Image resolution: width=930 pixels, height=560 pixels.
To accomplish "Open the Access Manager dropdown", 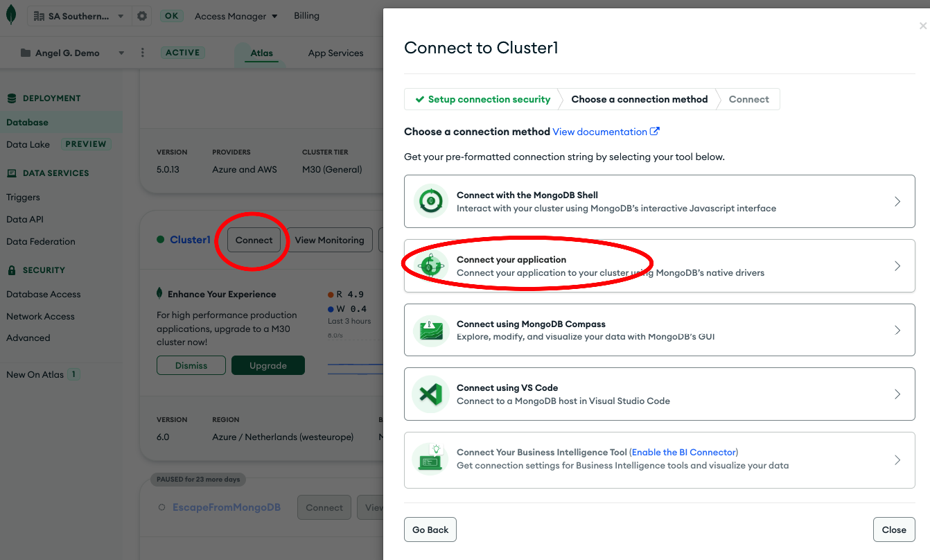I will click(236, 16).
